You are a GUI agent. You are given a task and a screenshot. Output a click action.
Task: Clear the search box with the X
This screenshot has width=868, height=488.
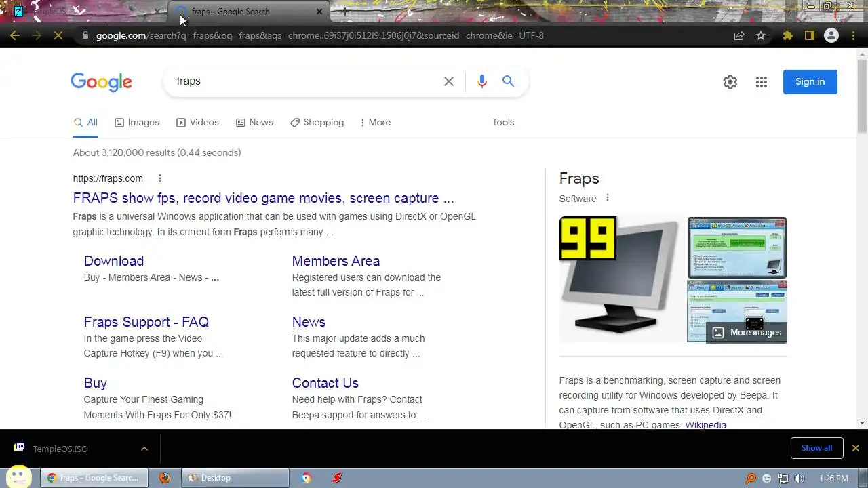pyautogui.click(x=449, y=81)
